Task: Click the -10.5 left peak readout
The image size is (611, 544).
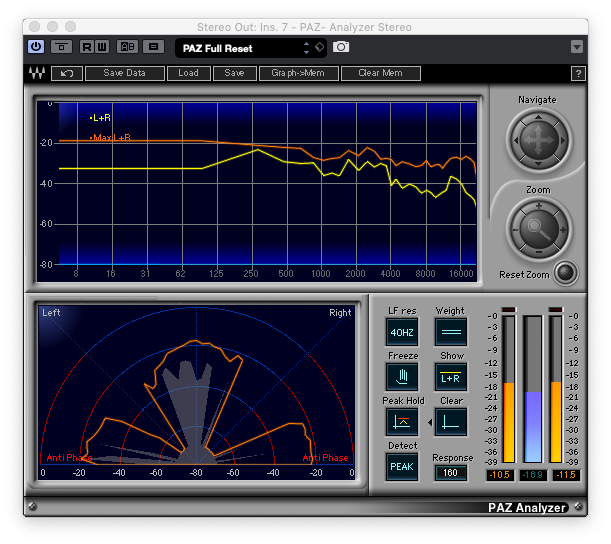Action: [500, 475]
